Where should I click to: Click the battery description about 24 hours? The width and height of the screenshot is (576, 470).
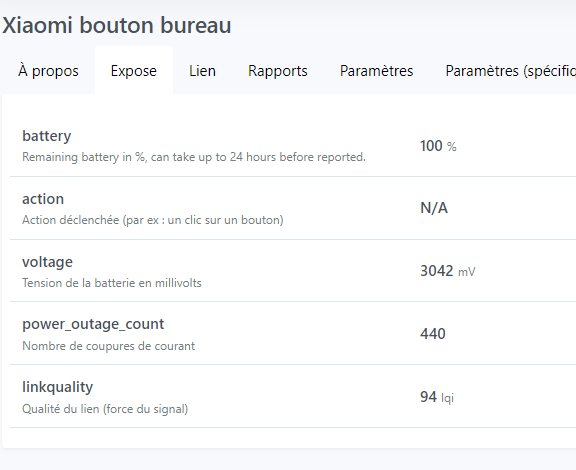[x=194, y=157]
